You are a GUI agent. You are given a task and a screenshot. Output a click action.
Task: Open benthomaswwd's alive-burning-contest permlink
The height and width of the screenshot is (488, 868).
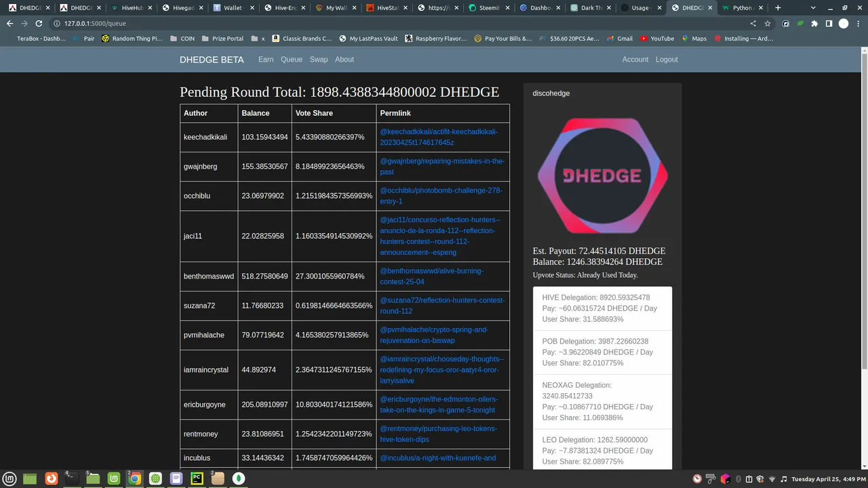point(431,276)
